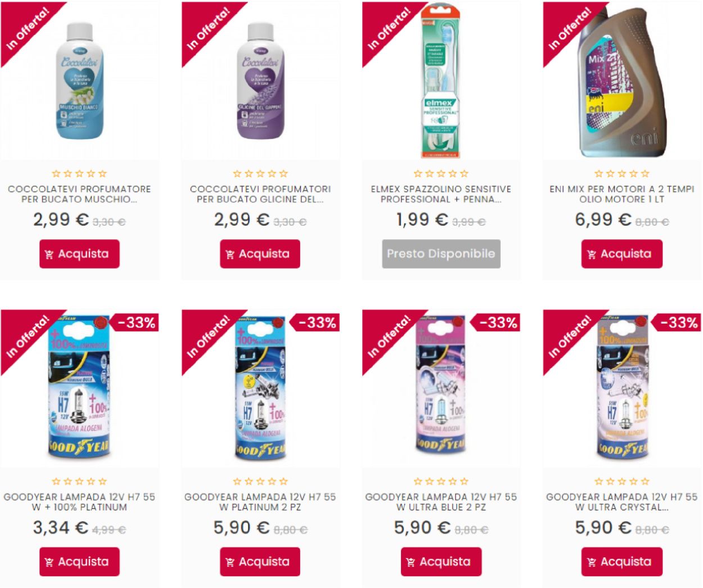Click Acquista for Goodyear Ultra Crystal lamp

pyautogui.click(x=621, y=562)
